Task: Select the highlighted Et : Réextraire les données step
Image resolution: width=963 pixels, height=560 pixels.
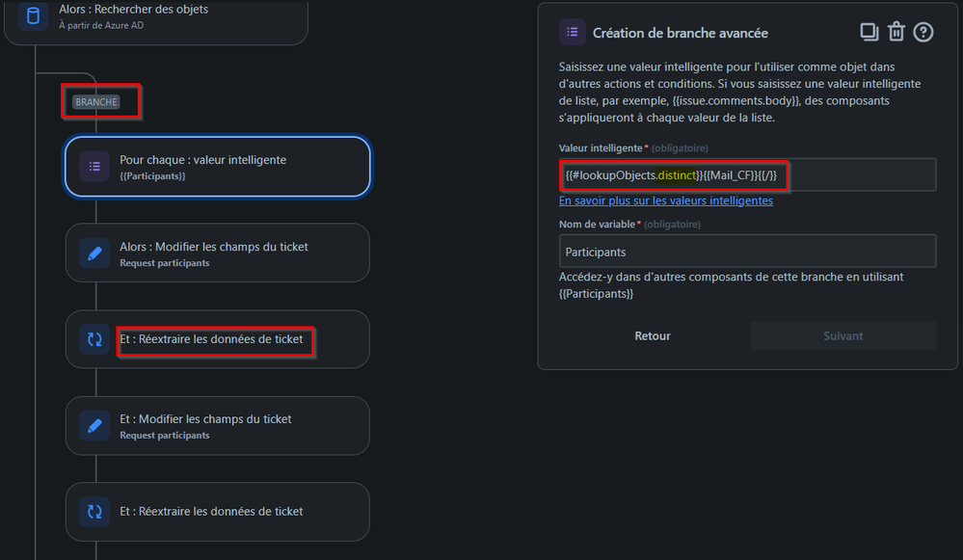Action: [x=216, y=338]
